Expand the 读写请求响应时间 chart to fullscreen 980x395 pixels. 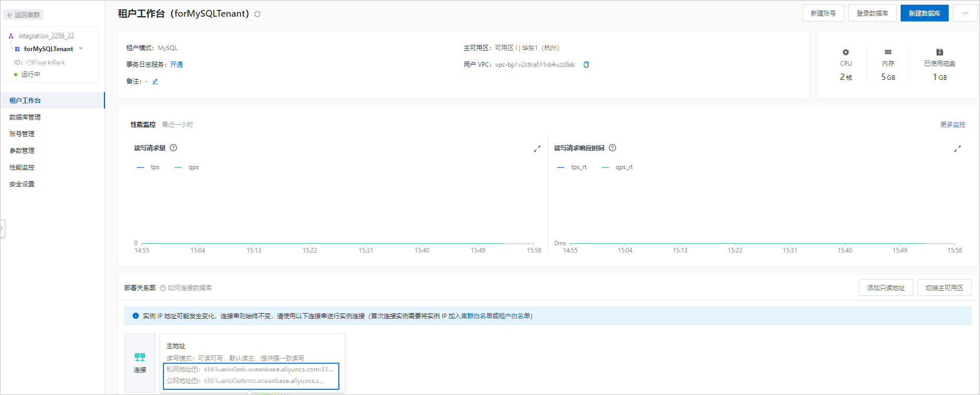957,149
